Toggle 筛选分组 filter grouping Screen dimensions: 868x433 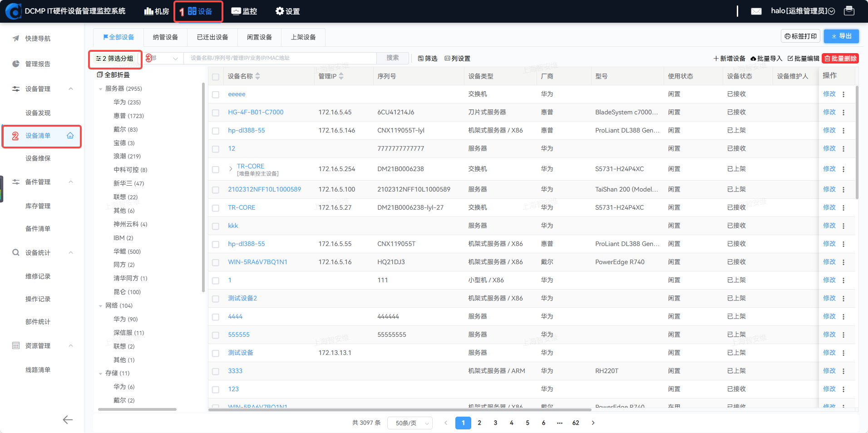tap(114, 59)
